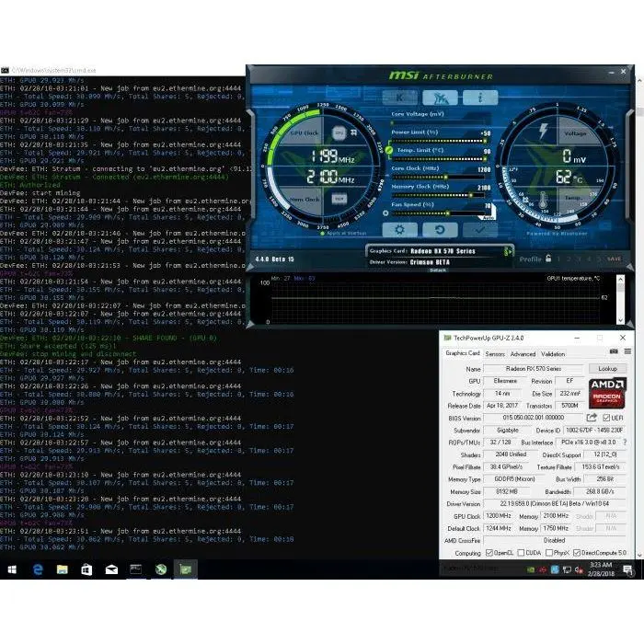Apply Afterburner settings with checkmark button

pyautogui.click(x=480, y=230)
